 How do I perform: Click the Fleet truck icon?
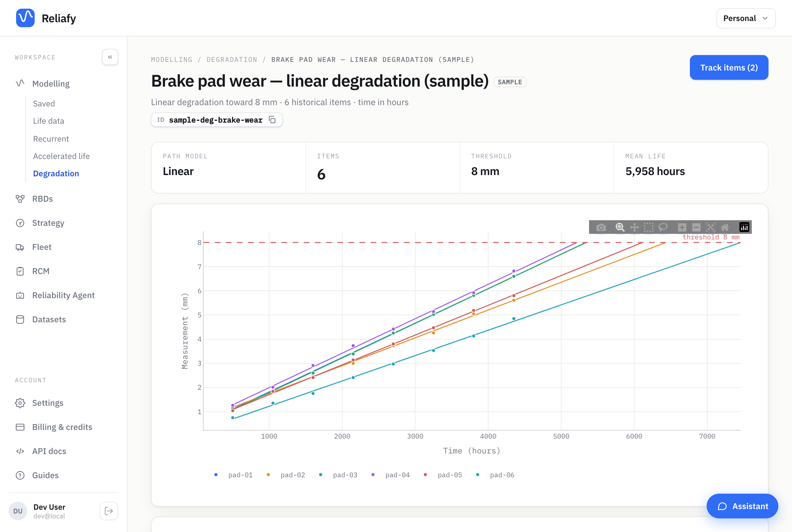20,247
